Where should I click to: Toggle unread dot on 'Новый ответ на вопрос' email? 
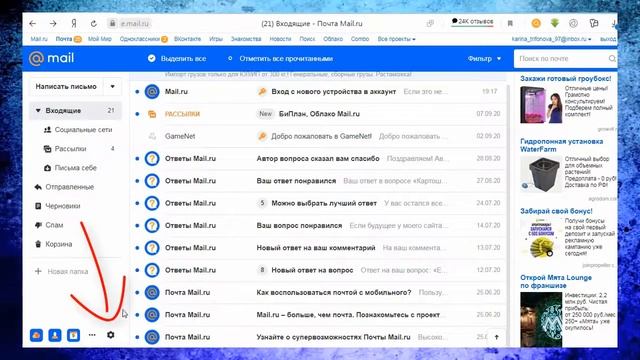point(137,270)
